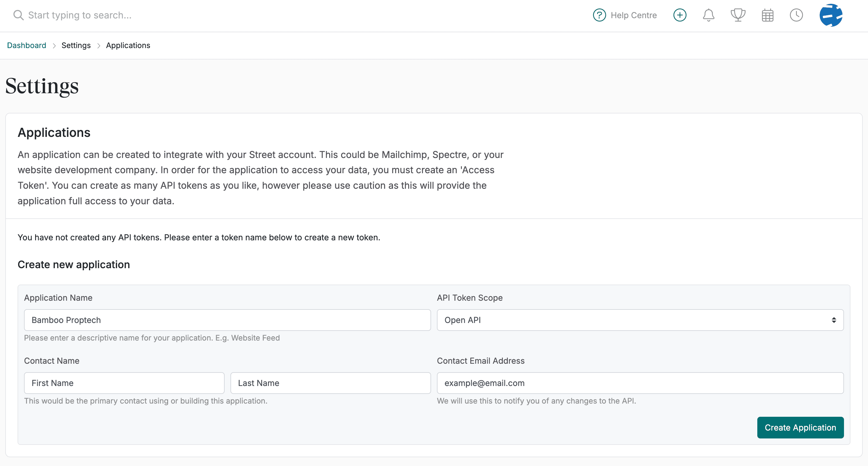The width and height of the screenshot is (868, 466).
Task: Open the calendar icon in header
Action: click(x=767, y=15)
